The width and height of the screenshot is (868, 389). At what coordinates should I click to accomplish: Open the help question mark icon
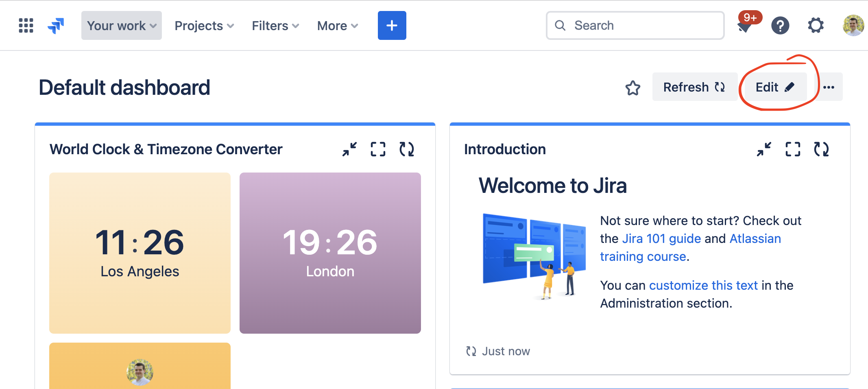tap(780, 26)
